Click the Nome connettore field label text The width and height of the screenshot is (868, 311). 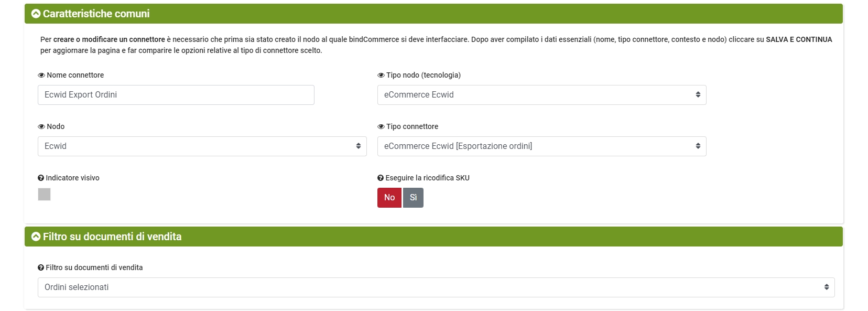point(75,76)
